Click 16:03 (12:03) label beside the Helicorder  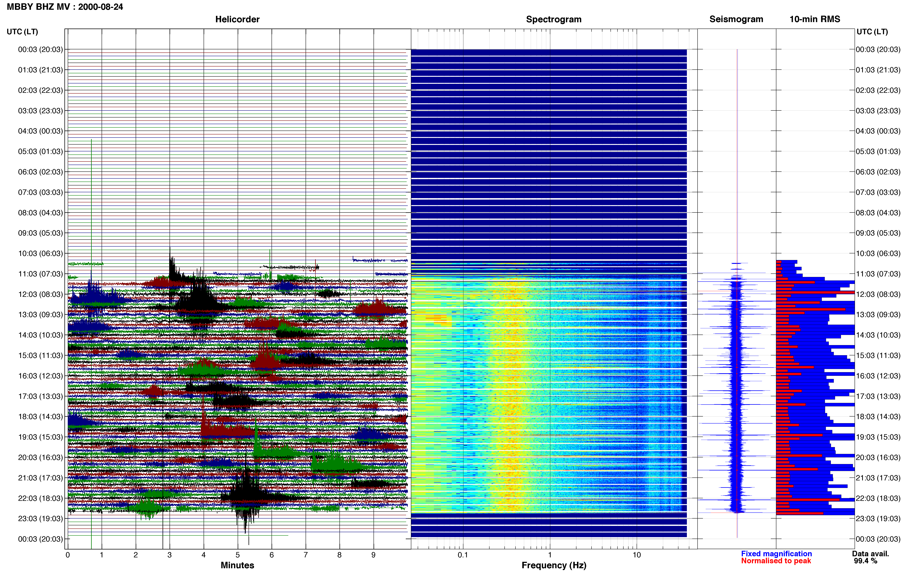pos(41,376)
